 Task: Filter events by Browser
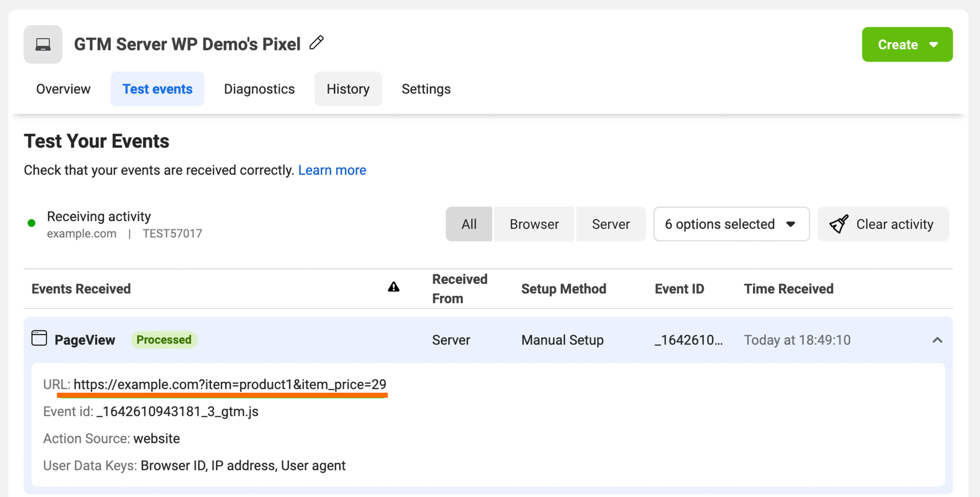point(534,224)
